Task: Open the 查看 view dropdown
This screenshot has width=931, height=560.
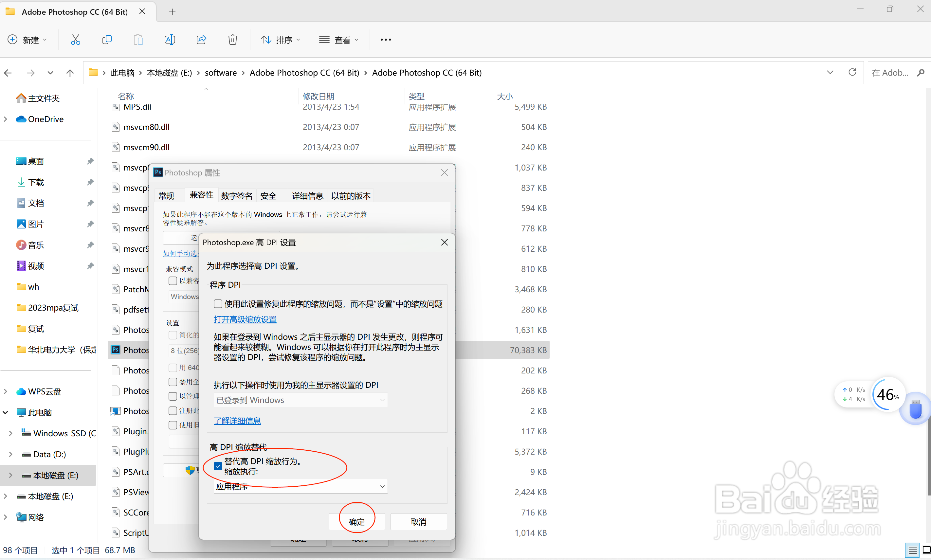Action: (x=338, y=40)
